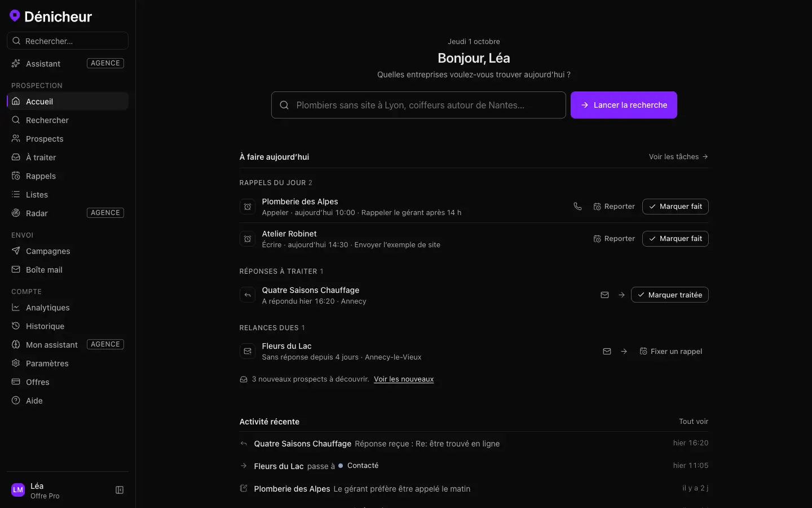This screenshot has height=508, width=812.
Task: Click the alarm icon beside Atelier Robinet
Action: coord(248,239)
